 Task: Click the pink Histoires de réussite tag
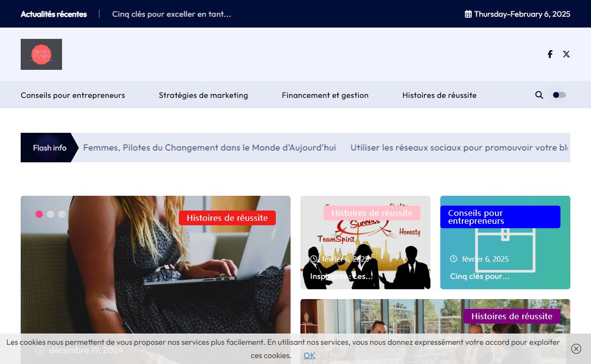[x=372, y=213]
